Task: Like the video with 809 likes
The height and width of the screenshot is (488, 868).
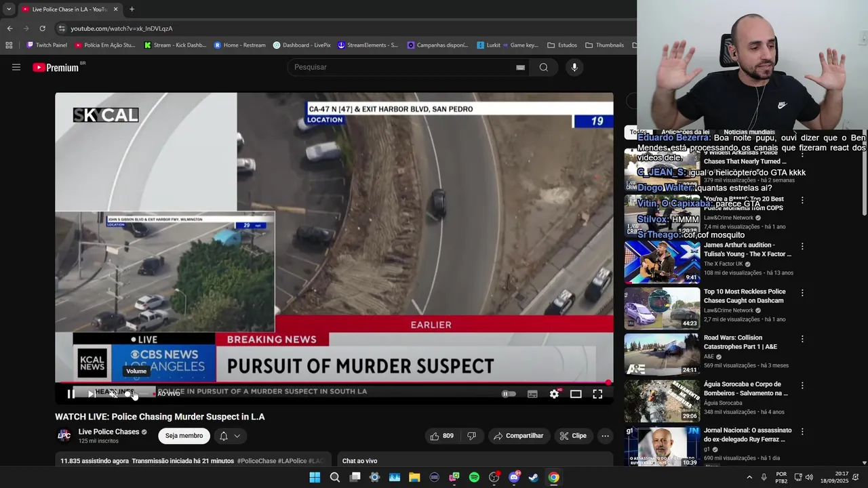Action: click(x=441, y=436)
